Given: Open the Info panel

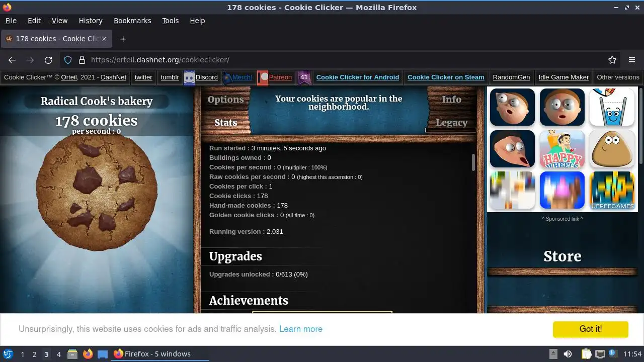Looking at the screenshot, I should pyautogui.click(x=451, y=99).
